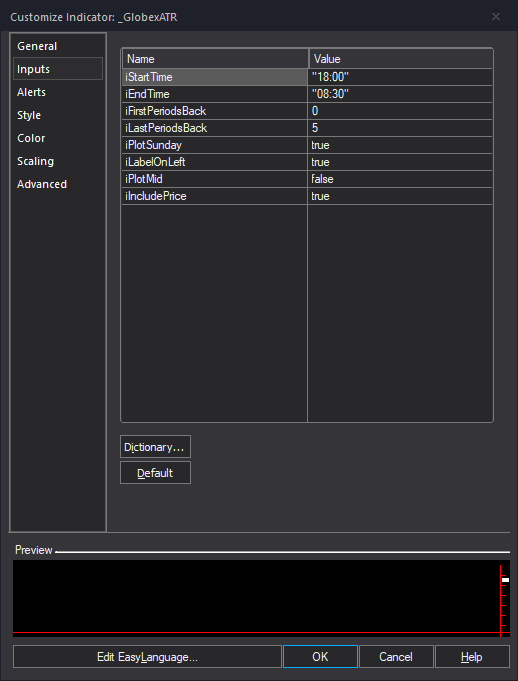Switch to the Style category

click(29, 115)
